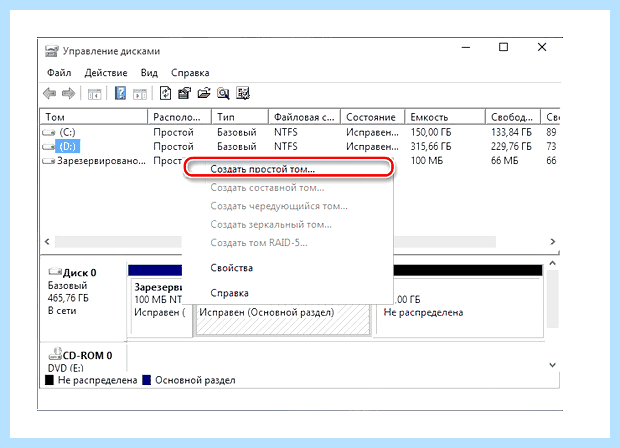620x448 pixels.
Task: Click the 150,00 ГБ capacity cell
Action: tap(431, 132)
